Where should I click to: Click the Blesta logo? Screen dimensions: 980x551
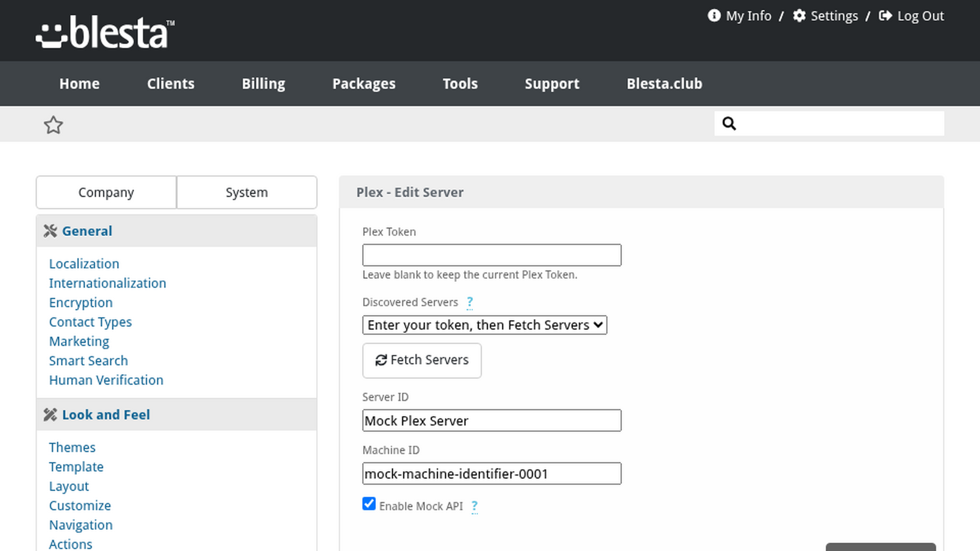click(105, 32)
